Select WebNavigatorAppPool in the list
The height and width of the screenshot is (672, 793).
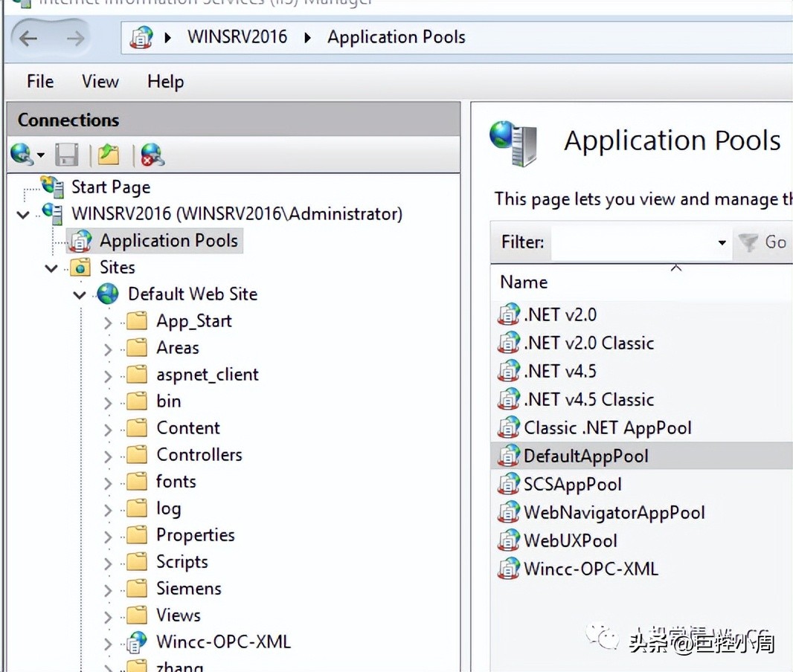(614, 512)
